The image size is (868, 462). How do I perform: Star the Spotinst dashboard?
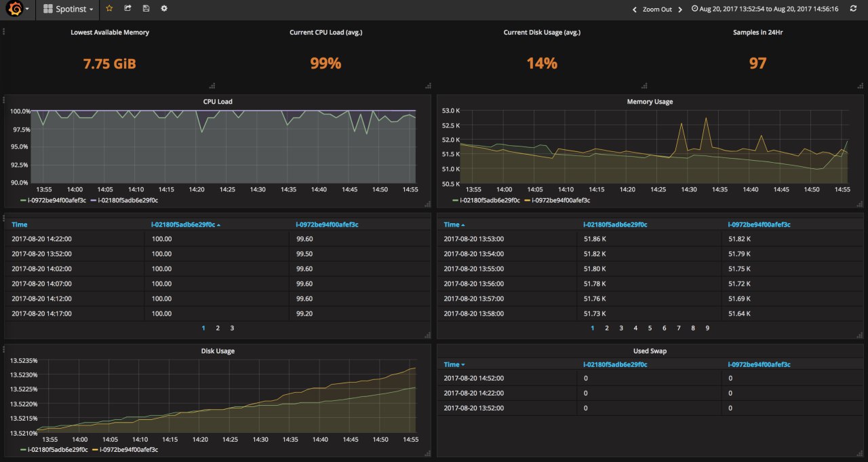109,9
